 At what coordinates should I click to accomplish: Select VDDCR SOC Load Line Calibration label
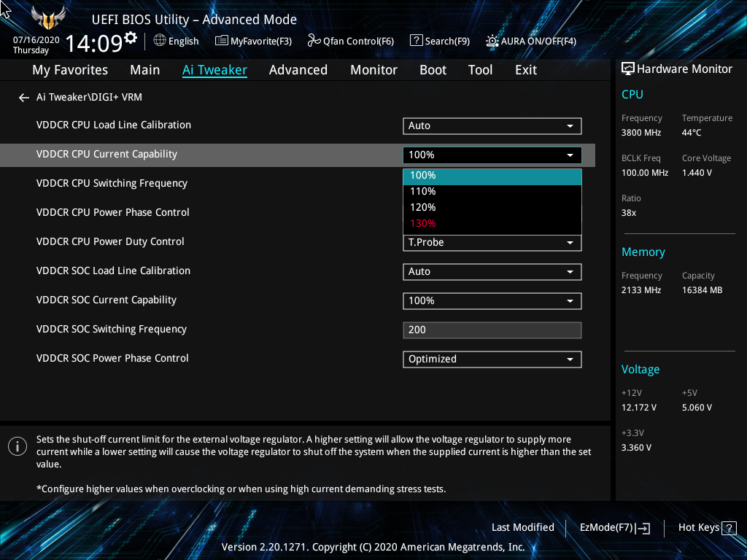click(x=113, y=271)
